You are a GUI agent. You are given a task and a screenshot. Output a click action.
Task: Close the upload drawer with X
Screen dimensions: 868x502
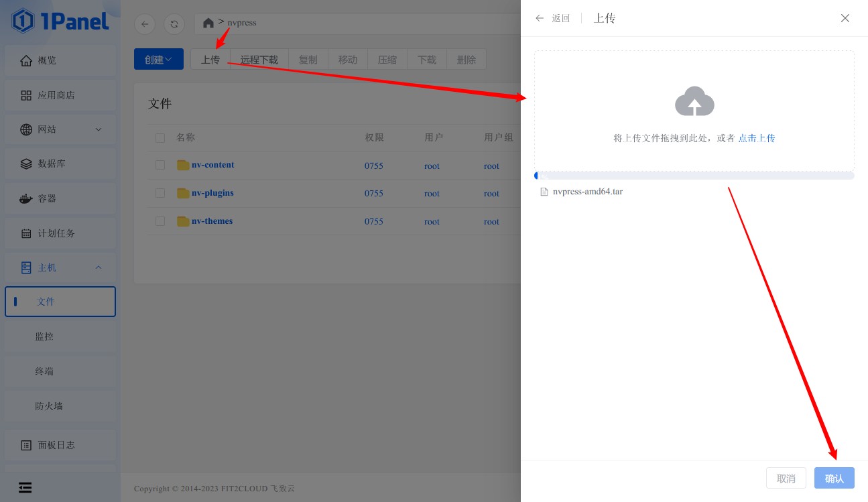tap(845, 18)
